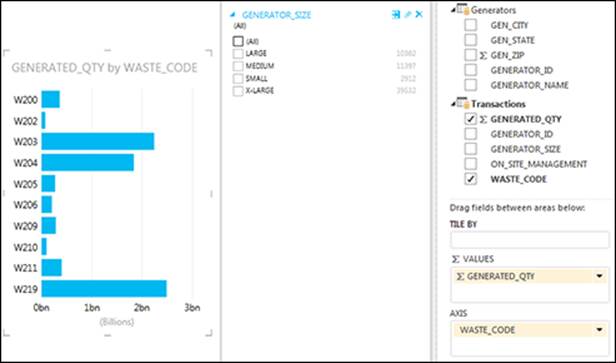
Task: Click the Transactions table icon
Action: click(x=463, y=104)
